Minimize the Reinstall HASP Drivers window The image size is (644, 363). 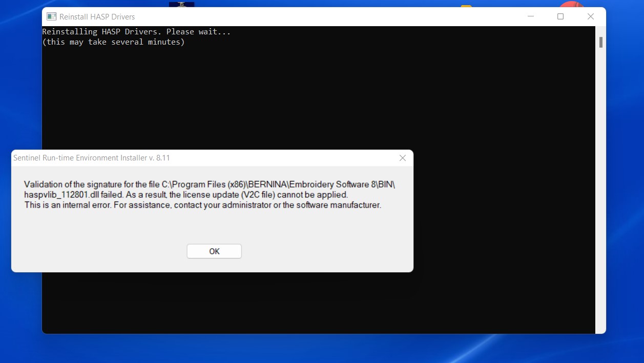coord(530,16)
